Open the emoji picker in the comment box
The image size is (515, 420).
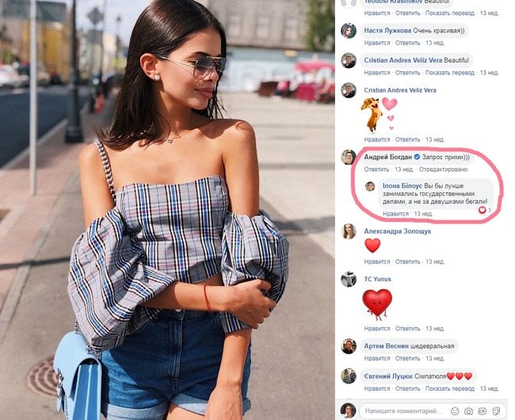coord(455,410)
